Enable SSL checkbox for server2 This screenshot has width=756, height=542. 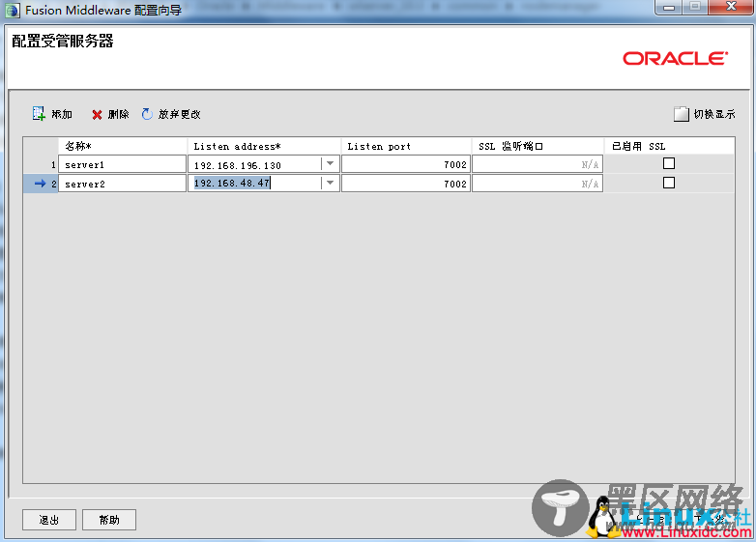point(669,183)
